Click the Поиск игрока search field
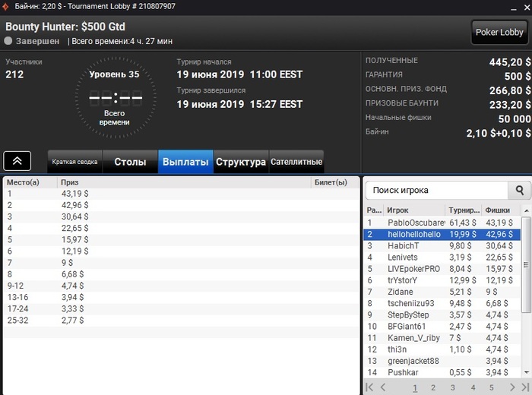This screenshot has width=532, height=395. tap(437, 190)
